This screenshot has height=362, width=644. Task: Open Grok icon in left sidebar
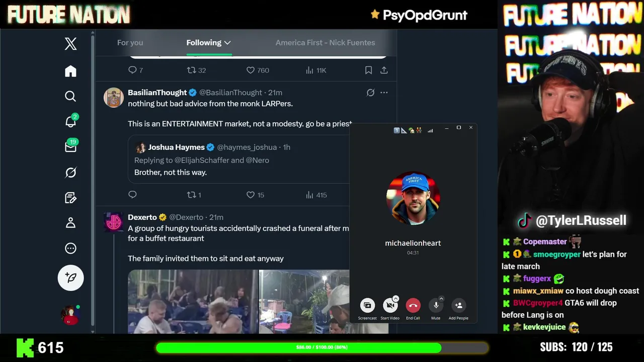click(70, 172)
